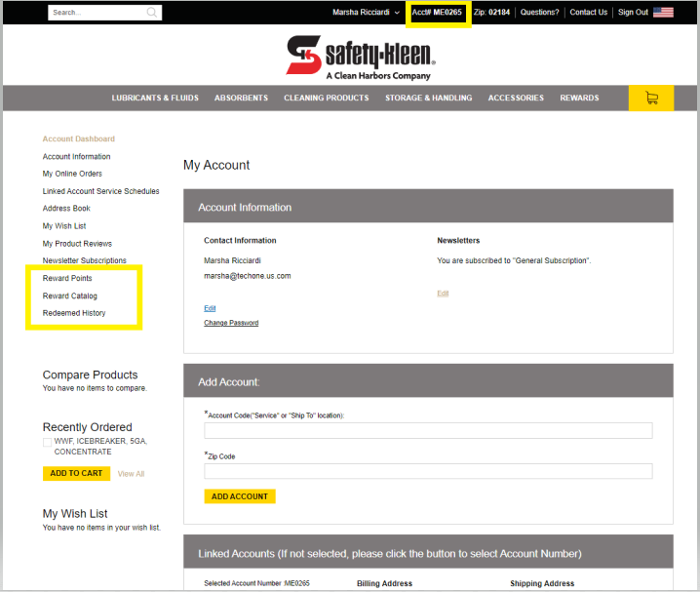Select Acct# ME0265 in header
700x592 pixels.
pos(437,13)
